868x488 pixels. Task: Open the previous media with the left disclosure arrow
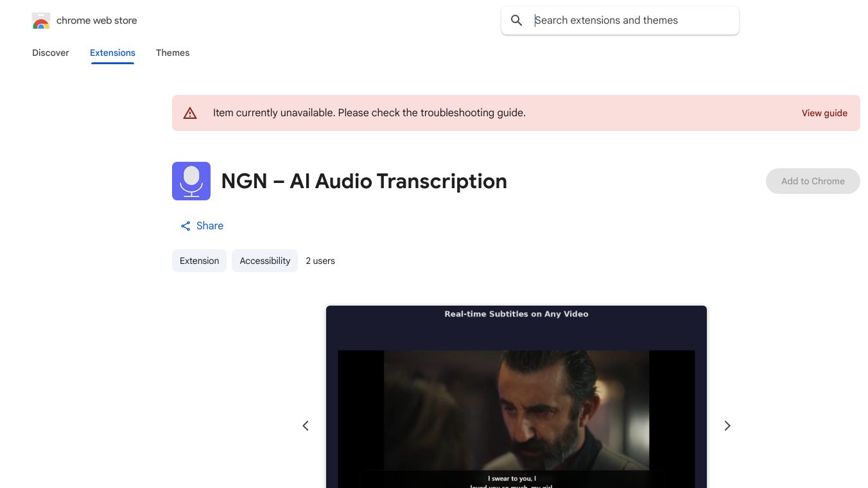point(306,426)
